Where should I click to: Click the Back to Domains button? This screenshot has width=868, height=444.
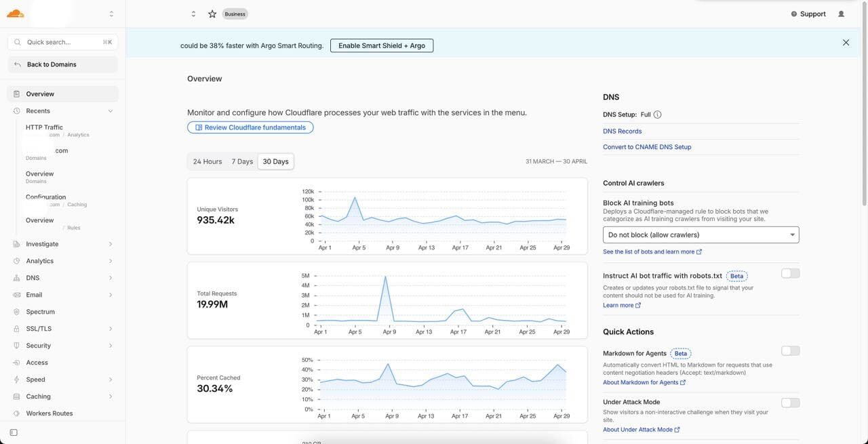pos(63,64)
